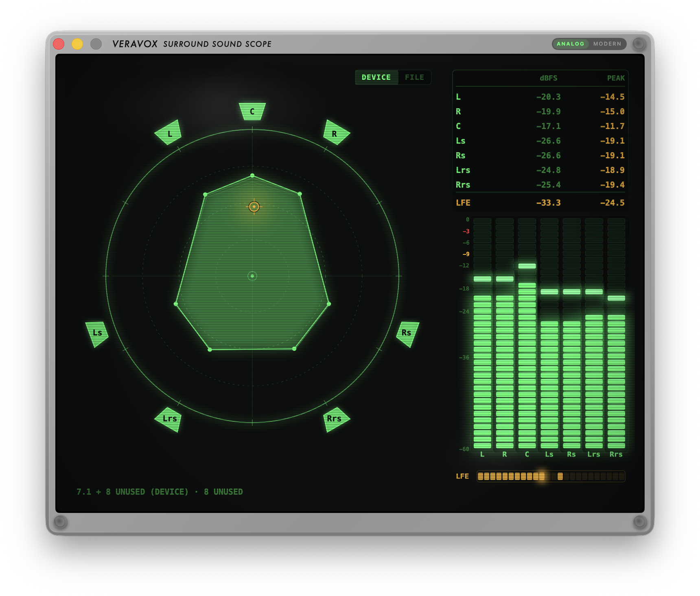Screen dimensions: 700x596
Task: Click the yellow minimize window button
Action: click(x=77, y=44)
